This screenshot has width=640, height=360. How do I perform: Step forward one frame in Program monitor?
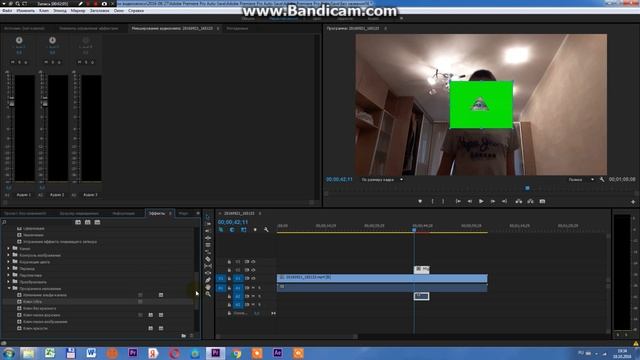pyautogui.click(x=493, y=201)
